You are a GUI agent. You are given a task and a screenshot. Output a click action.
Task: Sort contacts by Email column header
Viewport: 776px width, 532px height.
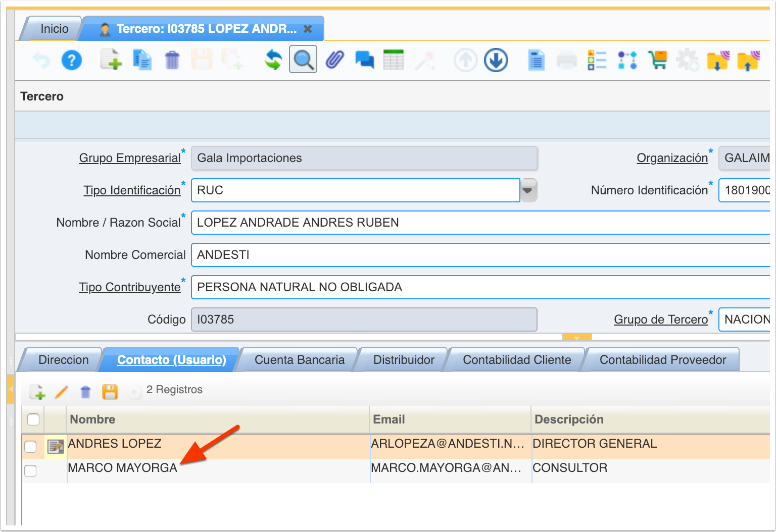[x=450, y=419]
